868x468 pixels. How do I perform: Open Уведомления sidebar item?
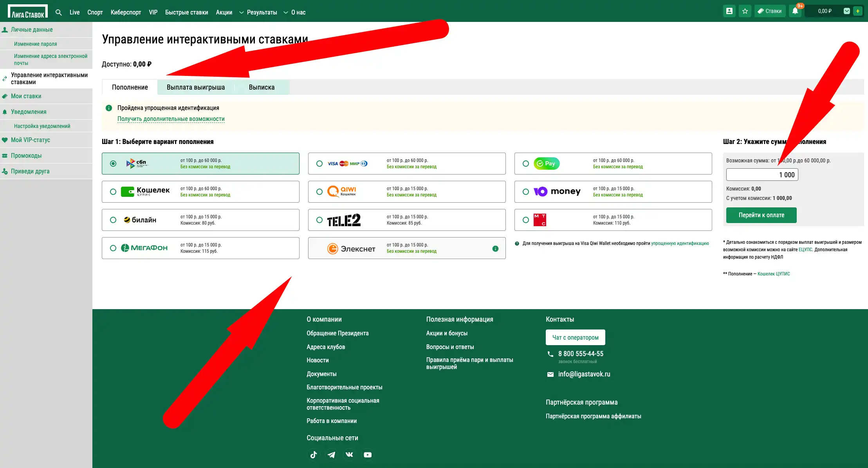pos(46,112)
